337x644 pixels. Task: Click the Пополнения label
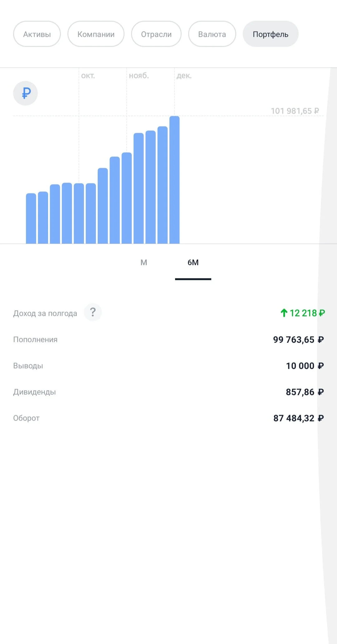point(35,339)
